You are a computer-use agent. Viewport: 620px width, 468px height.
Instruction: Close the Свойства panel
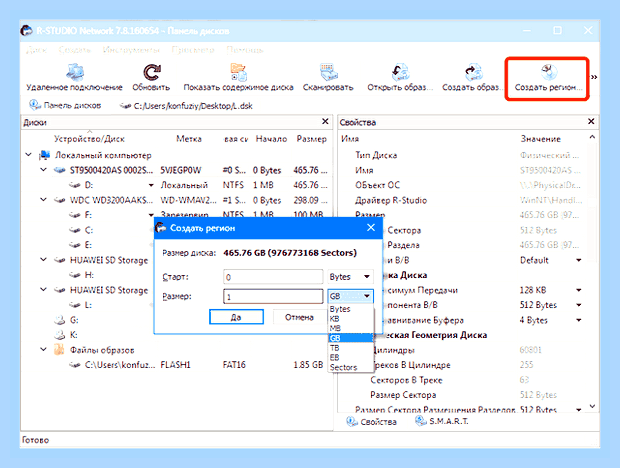tap(591, 121)
